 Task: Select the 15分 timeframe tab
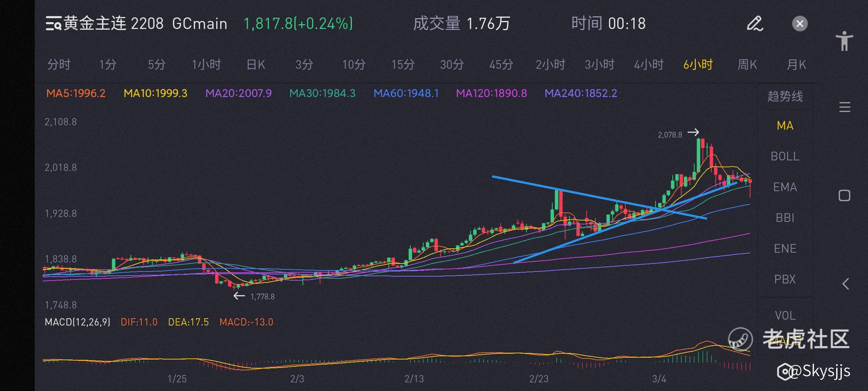pyautogui.click(x=403, y=65)
